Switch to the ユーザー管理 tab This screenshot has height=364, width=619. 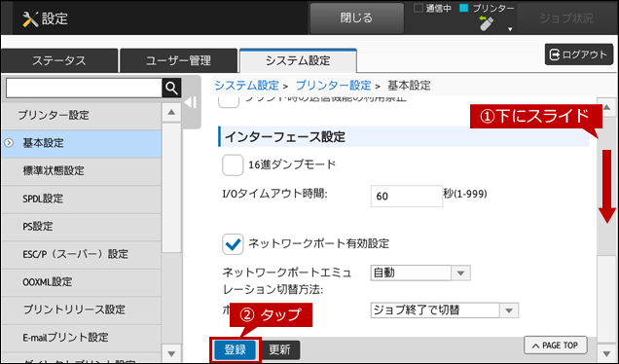[178, 60]
